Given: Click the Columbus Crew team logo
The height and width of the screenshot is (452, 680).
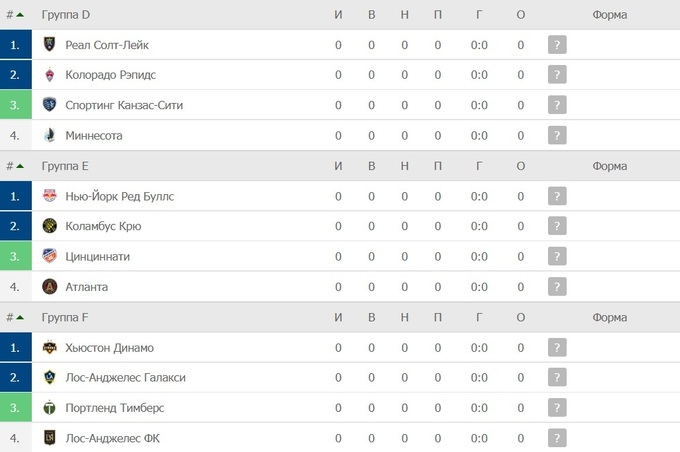Looking at the screenshot, I should pos(50,226).
